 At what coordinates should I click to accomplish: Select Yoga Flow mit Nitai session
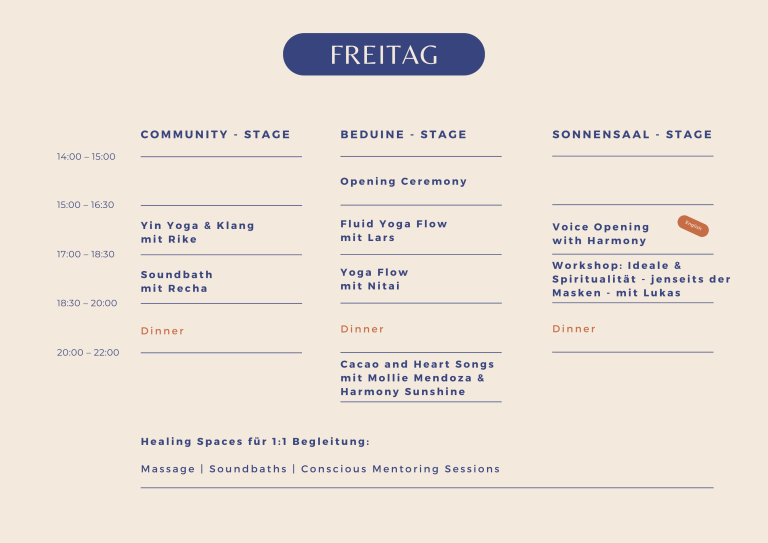374,279
